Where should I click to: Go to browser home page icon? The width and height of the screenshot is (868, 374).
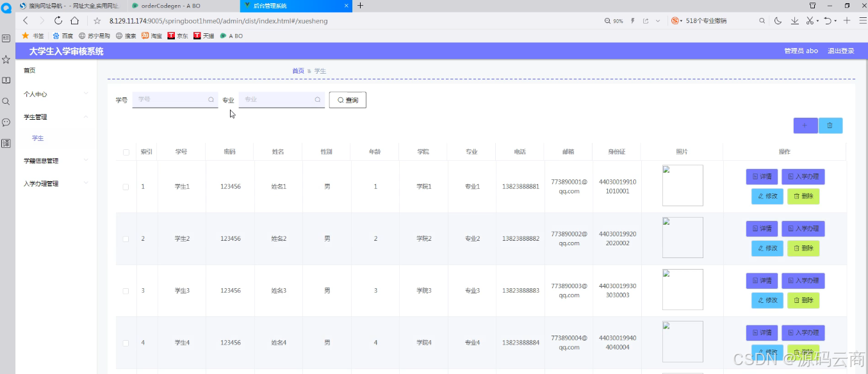click(x=74, y=20)
